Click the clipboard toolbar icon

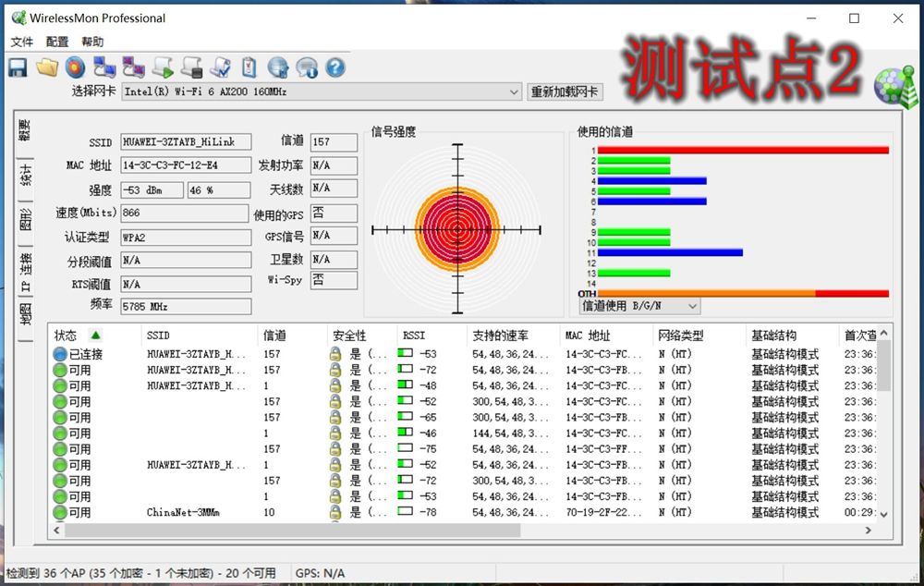point(249,67)
